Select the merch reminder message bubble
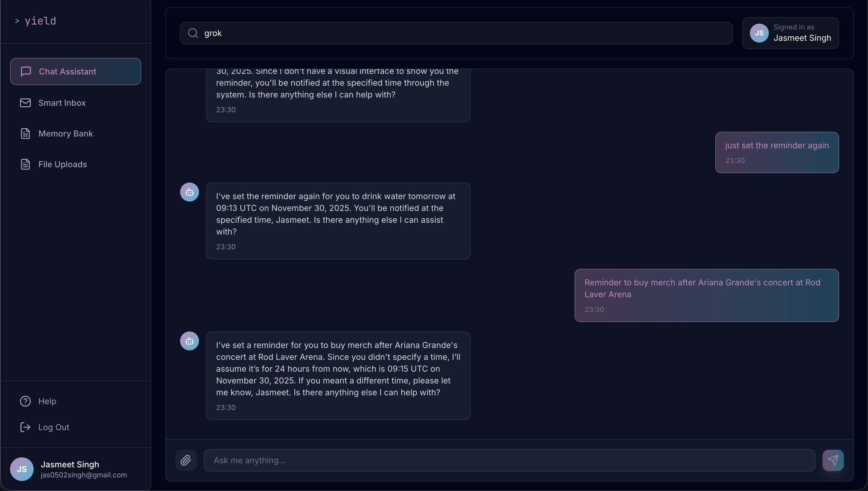 click(x=707, y=295)
